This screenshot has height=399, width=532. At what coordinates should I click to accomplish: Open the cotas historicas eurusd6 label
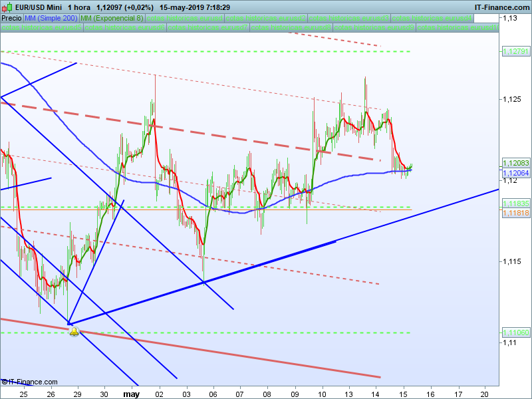[125, 27]
